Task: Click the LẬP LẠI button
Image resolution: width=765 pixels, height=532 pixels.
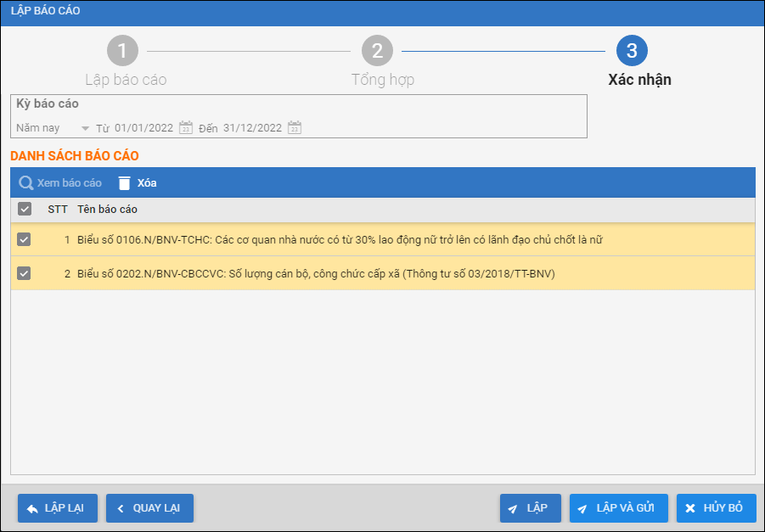Action: (57, 508)
